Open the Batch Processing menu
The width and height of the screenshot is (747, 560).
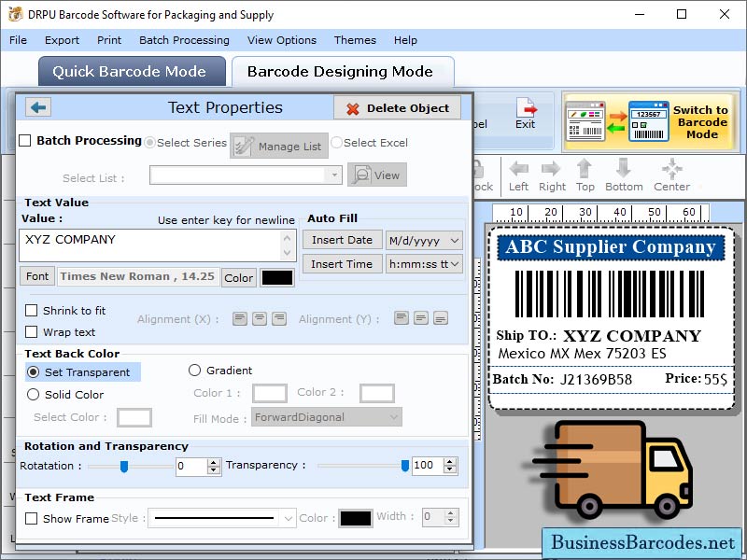click(x=184, y=40)
